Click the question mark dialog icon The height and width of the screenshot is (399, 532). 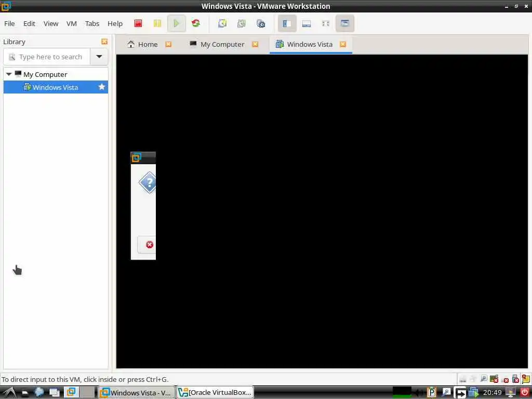click(148, 182)
